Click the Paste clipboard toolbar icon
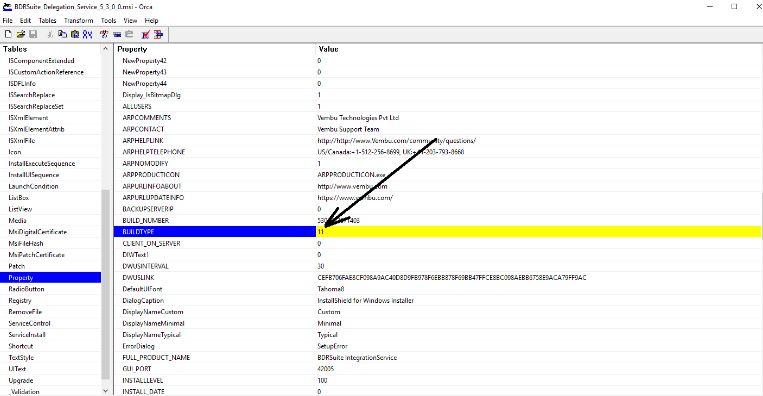The width and height of the screenshot is (763, 396). point(75,34)
